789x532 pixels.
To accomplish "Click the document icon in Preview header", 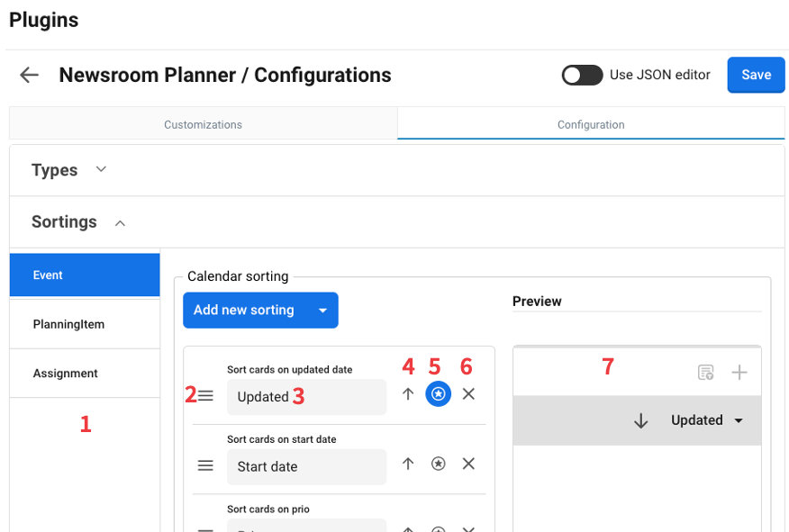I will tap(706, 373).
